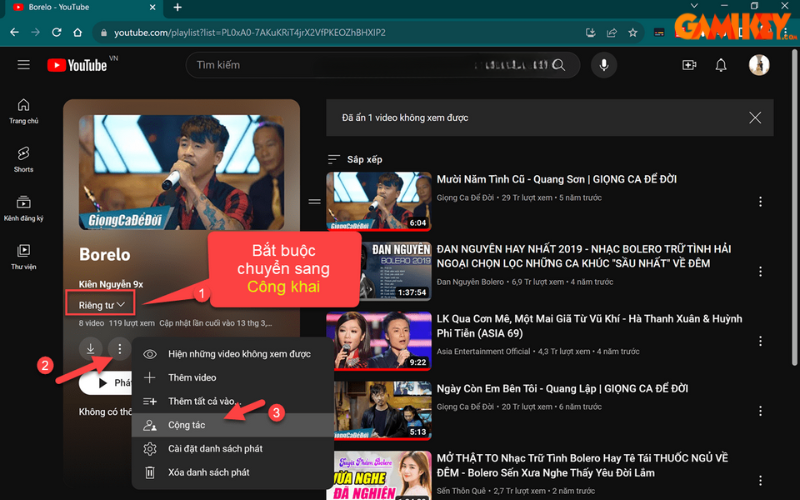Open the Create video camera icon

[x=689, y=65]
